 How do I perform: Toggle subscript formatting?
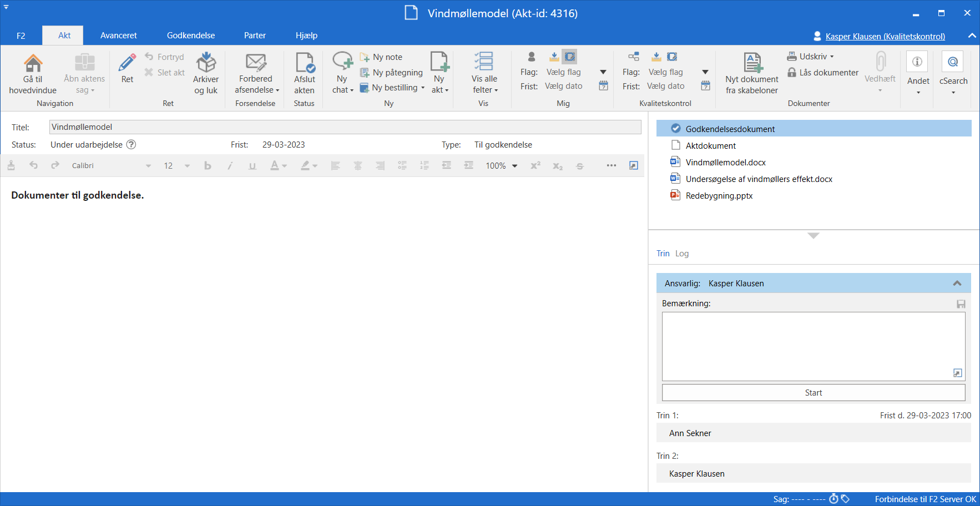click(x=558, y=165)
